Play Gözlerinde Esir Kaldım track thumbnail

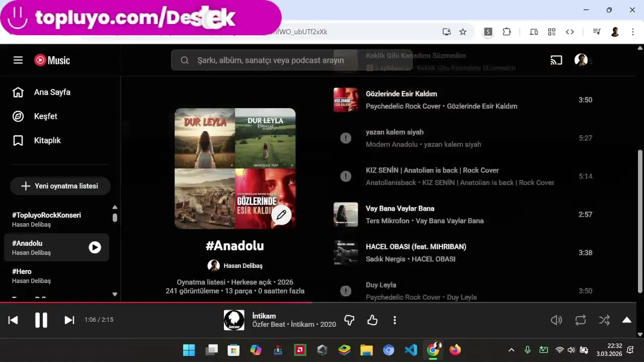click(346, 100)
